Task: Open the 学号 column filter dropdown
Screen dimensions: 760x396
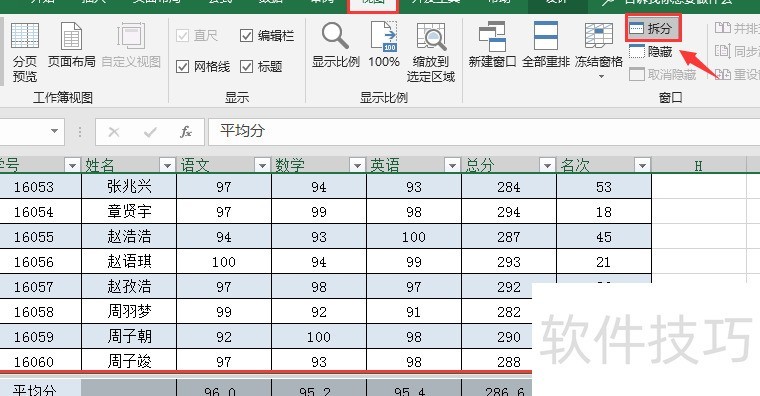Action: (72, 166)
